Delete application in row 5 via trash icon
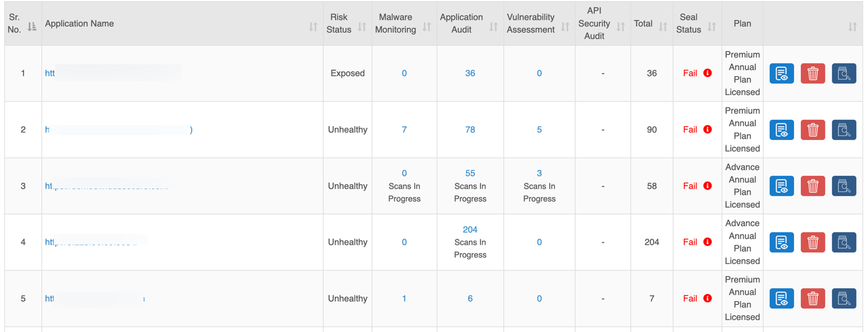The height and width of the screenshot is (332, 868). point(813,299)
